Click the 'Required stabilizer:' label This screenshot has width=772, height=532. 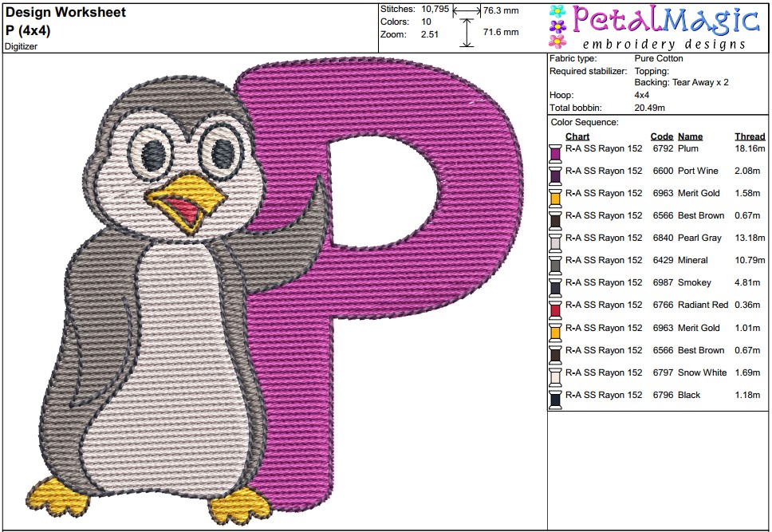(x=589, y=71)
